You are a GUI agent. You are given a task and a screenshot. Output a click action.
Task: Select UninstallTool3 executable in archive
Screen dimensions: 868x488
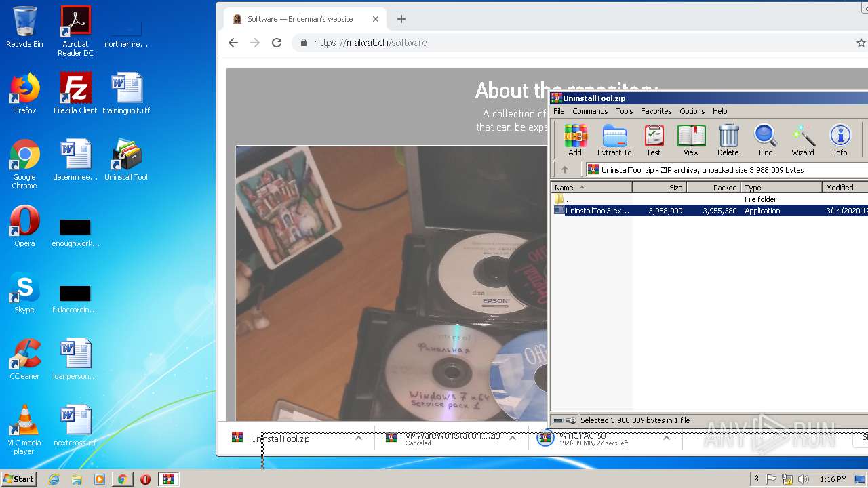pyautogui.click(x=709, y=211)
